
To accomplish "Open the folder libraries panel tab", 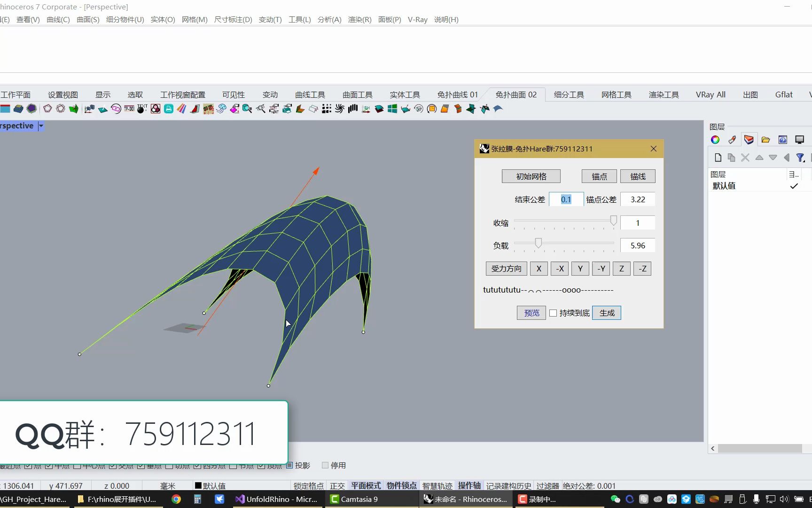I will [x=766, y=140].
